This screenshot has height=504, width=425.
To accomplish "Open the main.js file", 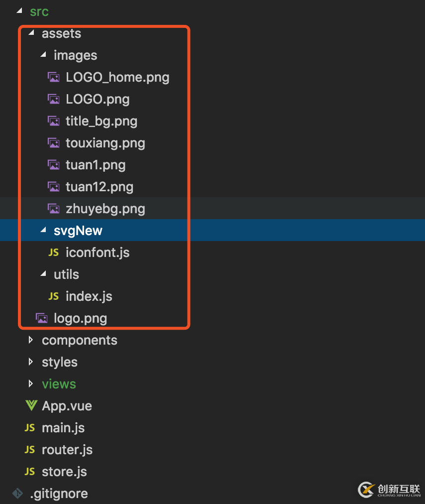I will pyautogui.click(x=63, y=427).
